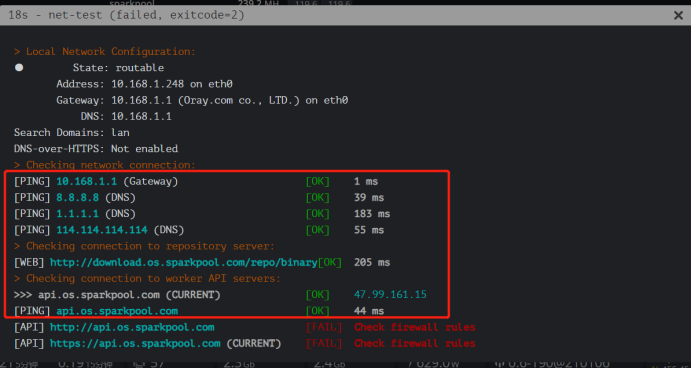Click the '>>> api.os.sparkpool.com (CURRENT)' line

[x=117, y=294]
